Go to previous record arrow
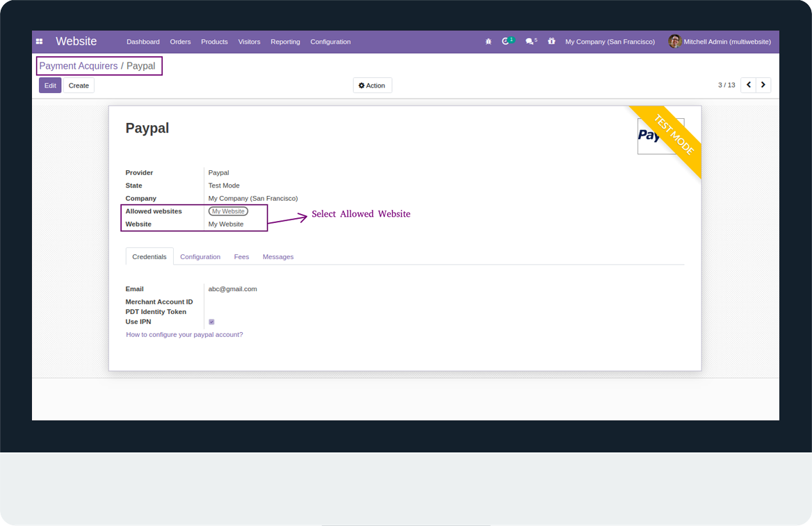This screenshot has height=526, width=812. pos(748,85)
